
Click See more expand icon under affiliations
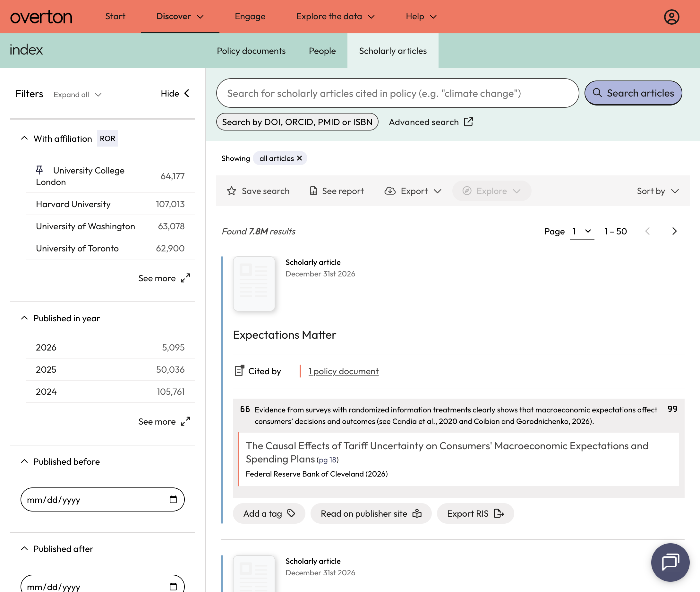pyautogui.click(x=185, y=278)
